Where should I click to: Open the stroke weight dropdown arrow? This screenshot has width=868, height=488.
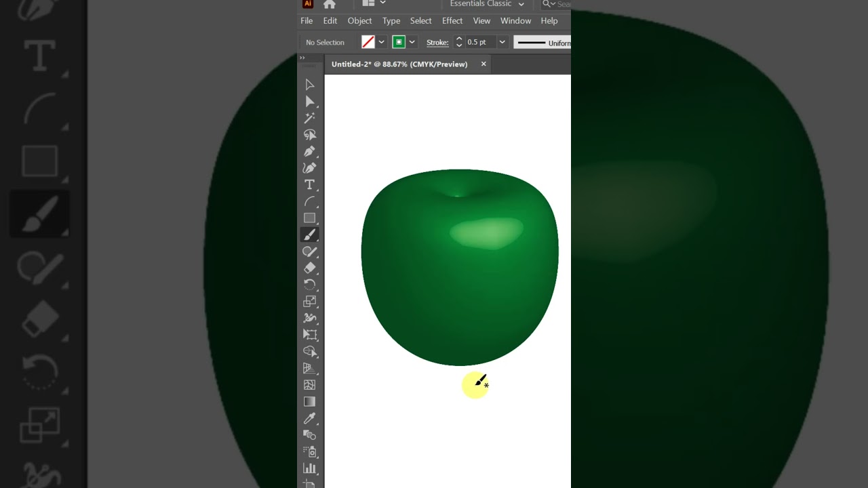(x=502, y=42)
